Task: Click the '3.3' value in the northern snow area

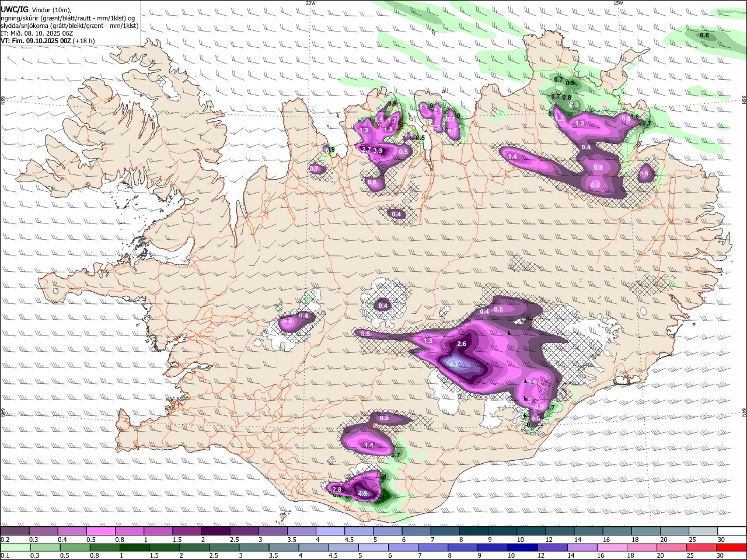Action: pyautogui.click(x=378, y=150)
